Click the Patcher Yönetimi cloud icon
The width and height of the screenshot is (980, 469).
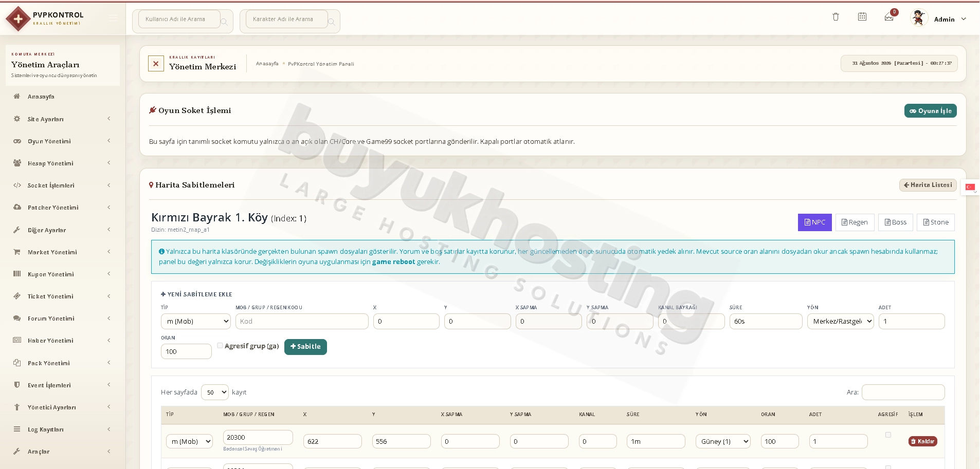[x=17, y=208]
